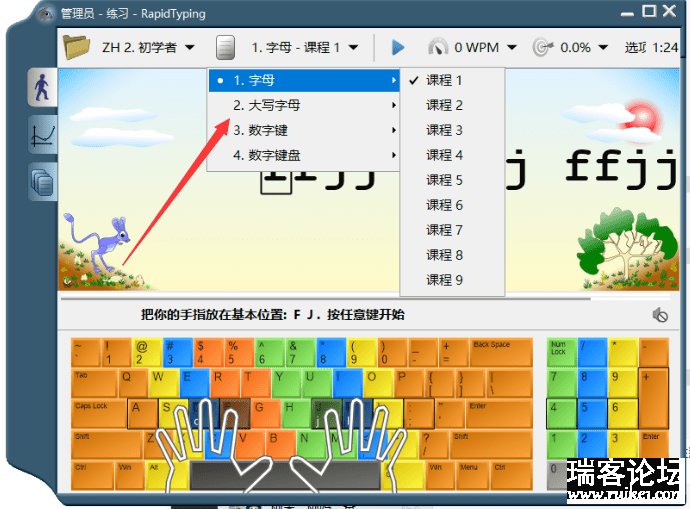Select the 3. 数字键 menu entry
Screen dimensions: 690x509
click(304, 131)
